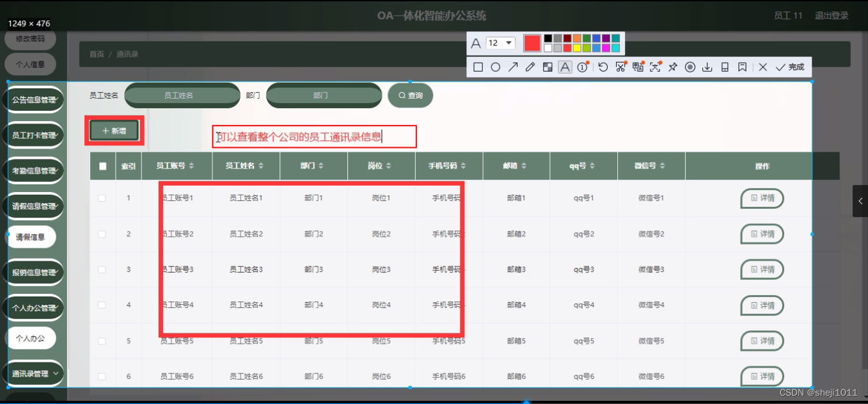Click the 新增 button
The height and width of the screenshot is (404, 868).
click(x=114, y=130)
